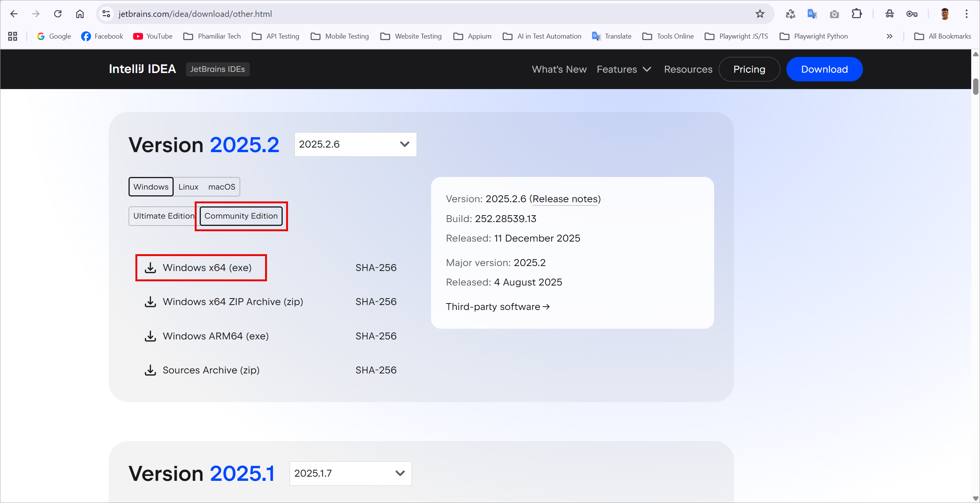Click the Windows x64 (exe) download icon
Screen dimensions: 980x503
(x=150, y=268)
